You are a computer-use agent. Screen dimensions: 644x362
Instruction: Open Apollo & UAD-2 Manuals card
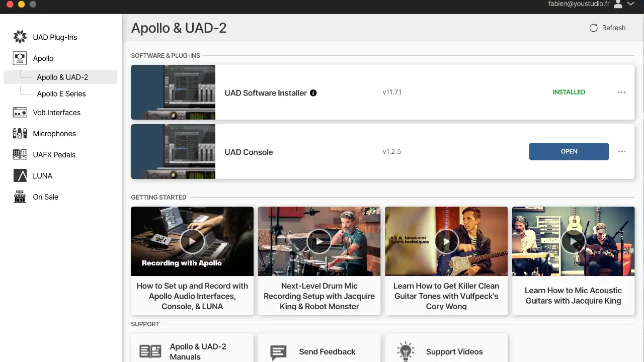pos(192,348)
